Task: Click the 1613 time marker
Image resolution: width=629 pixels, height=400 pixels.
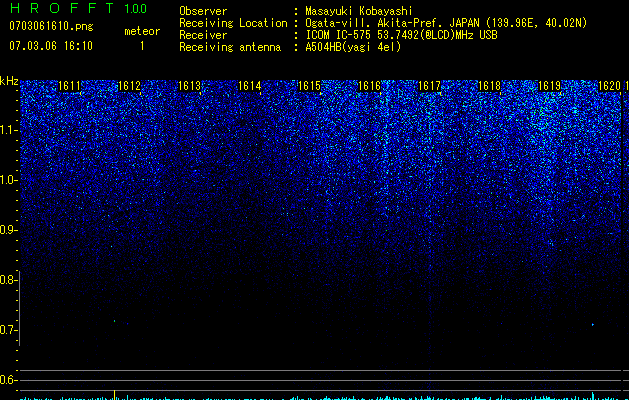Action: (x=189, y=86)
